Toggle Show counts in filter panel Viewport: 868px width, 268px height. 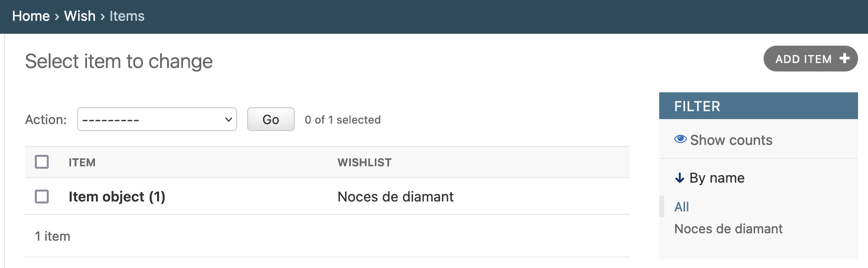click(723, 140)
